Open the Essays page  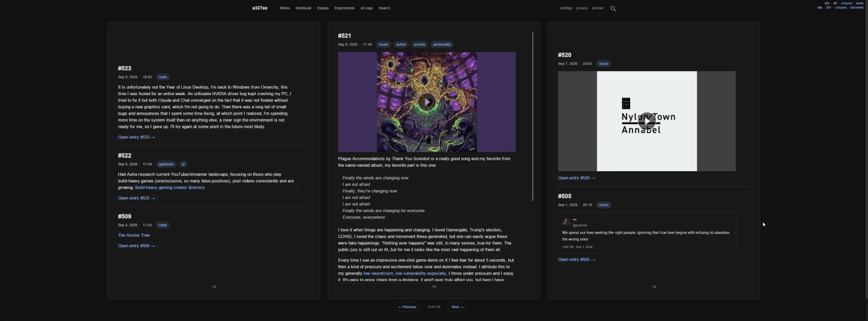coord(322,8)
